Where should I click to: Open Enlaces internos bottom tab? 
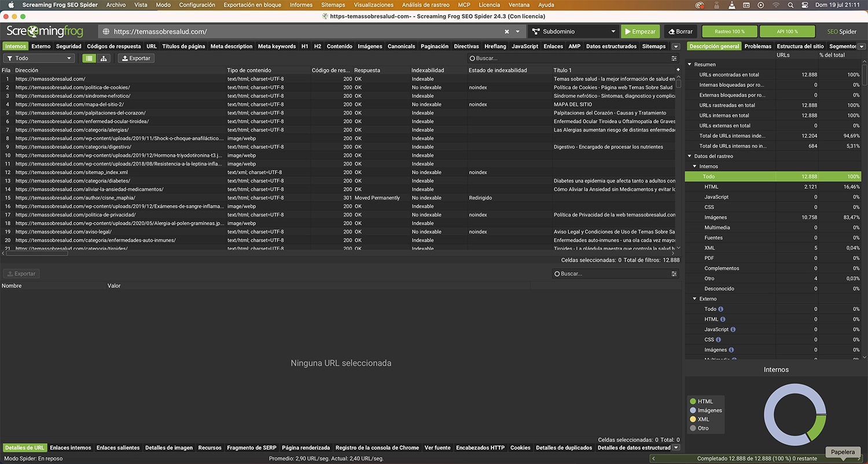[71, 448]
